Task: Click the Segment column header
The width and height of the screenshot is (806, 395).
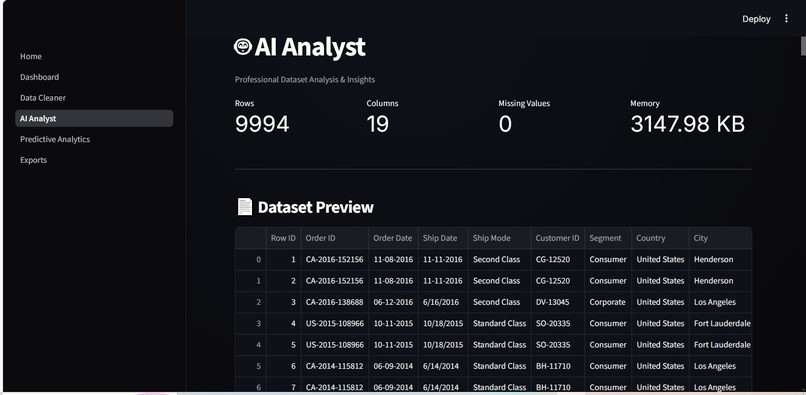Action: pyautogui.click(x=608, y=238)
